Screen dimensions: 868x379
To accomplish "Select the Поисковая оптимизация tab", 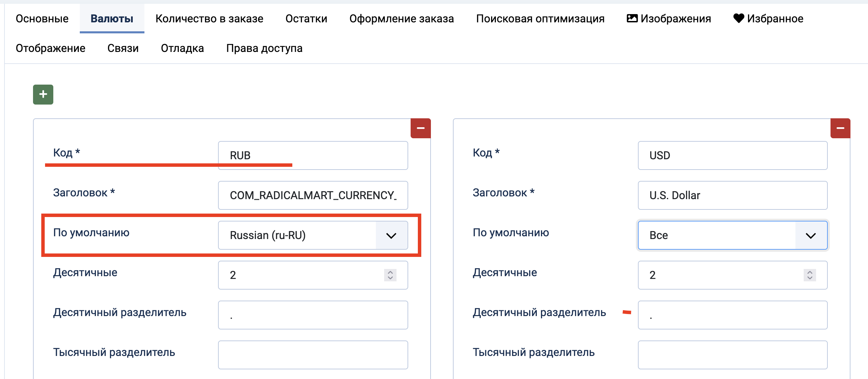I will click(540, 18).
